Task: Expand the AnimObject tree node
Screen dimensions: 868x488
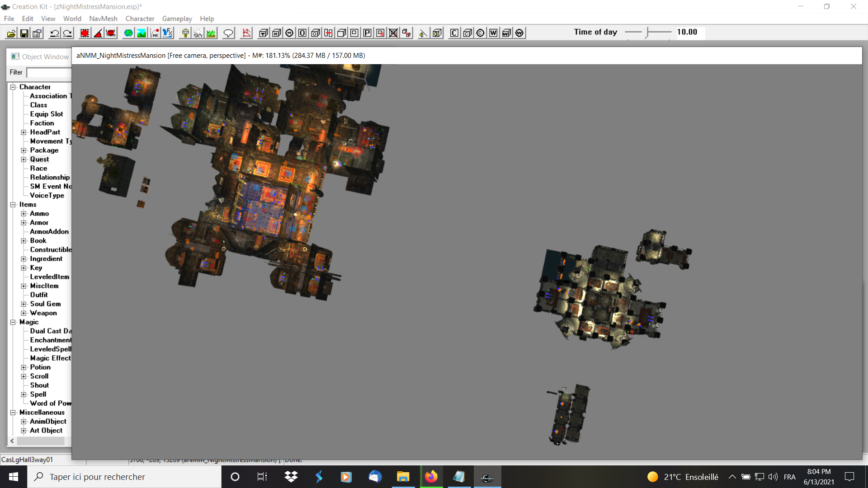Action: (24, 422)
